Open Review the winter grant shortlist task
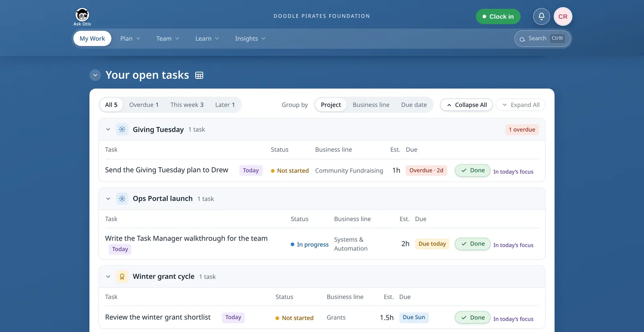The height and width of the screenshot is (332, 644). point(158,317)
